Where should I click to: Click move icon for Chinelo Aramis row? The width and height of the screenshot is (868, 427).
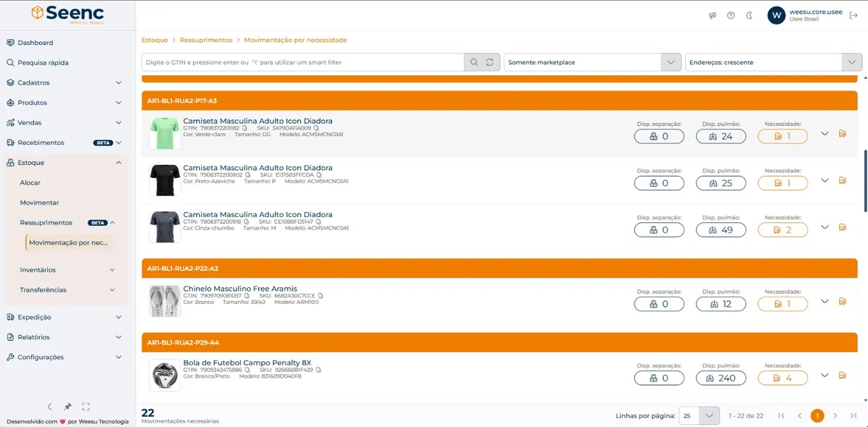(843, 301)
